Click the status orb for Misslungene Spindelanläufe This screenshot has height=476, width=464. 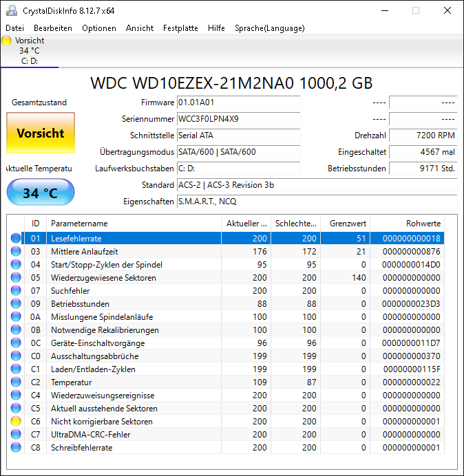16,316
